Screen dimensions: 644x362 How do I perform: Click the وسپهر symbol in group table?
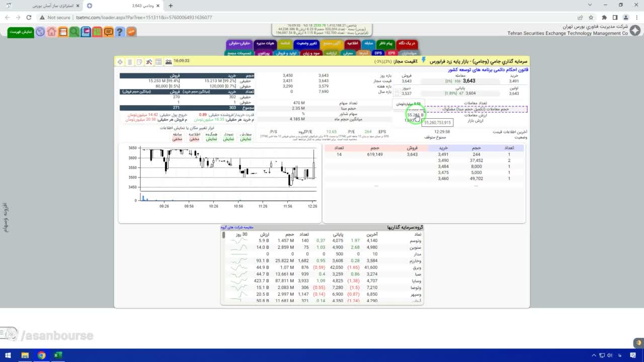(416, 294)
